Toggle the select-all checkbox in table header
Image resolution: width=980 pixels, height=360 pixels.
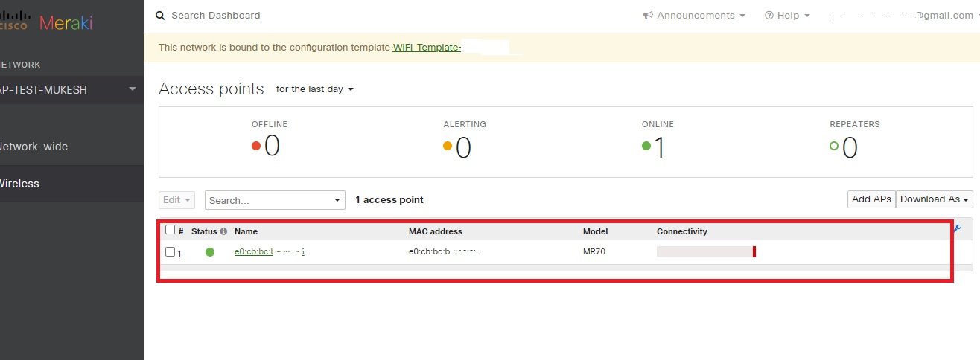coord(170,230)
